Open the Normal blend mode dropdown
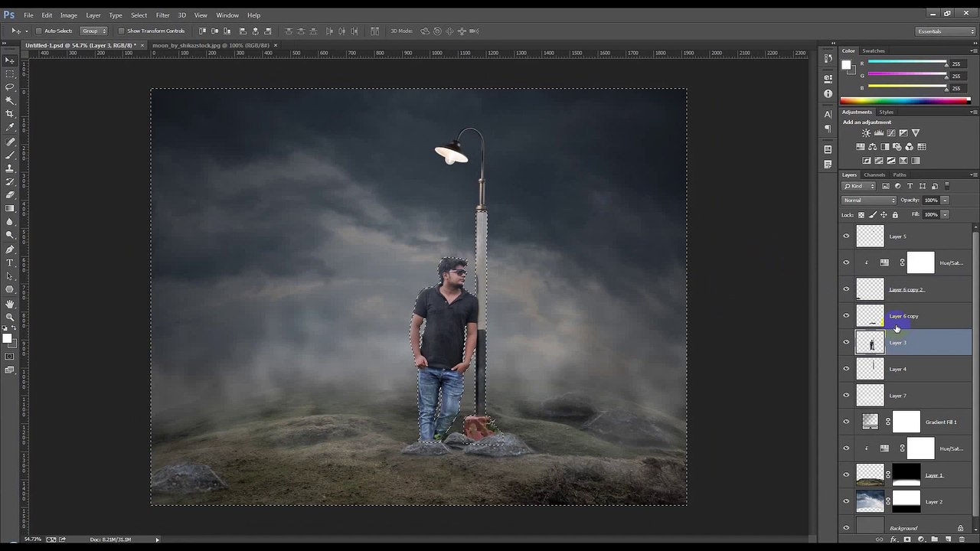 pos(869,201)
